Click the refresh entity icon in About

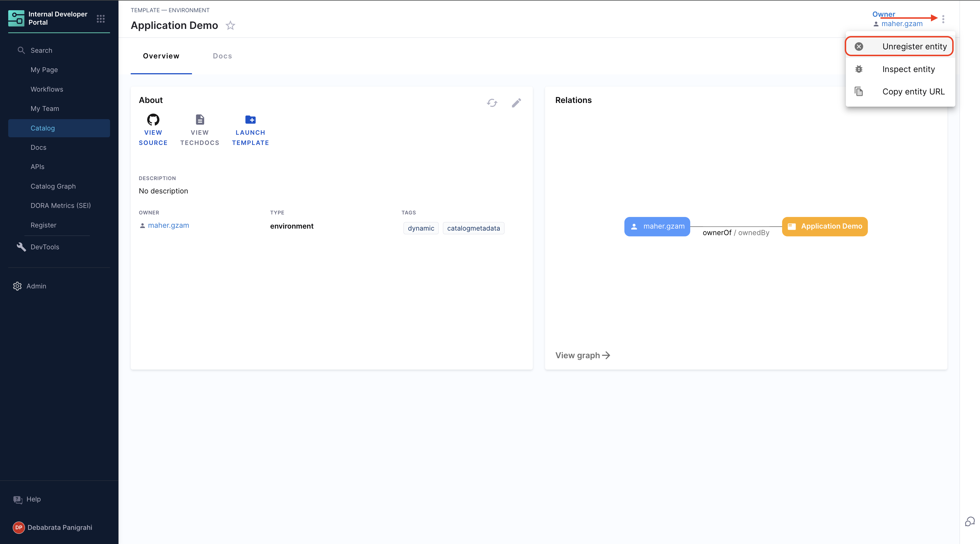492,103
